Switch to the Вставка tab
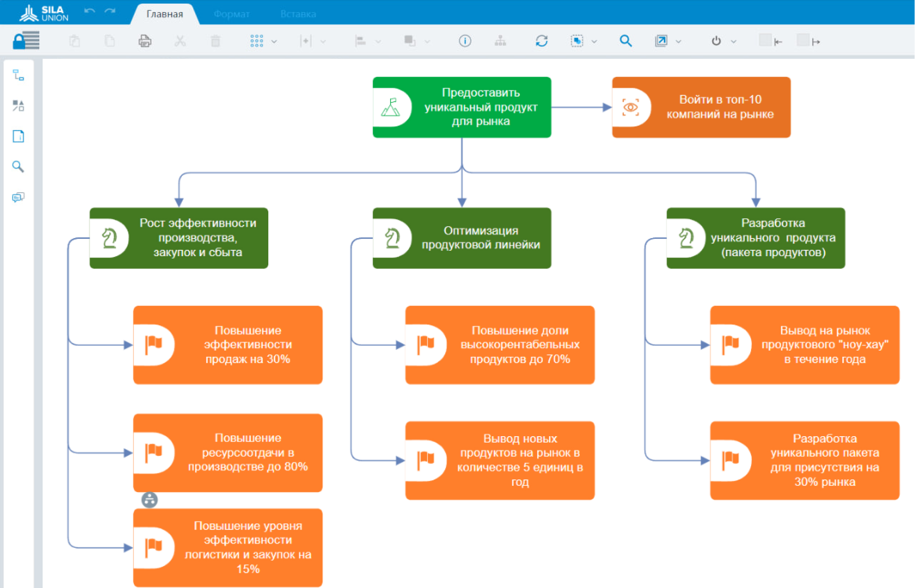This screenshot has width=915, height=588. pos(298,14)
